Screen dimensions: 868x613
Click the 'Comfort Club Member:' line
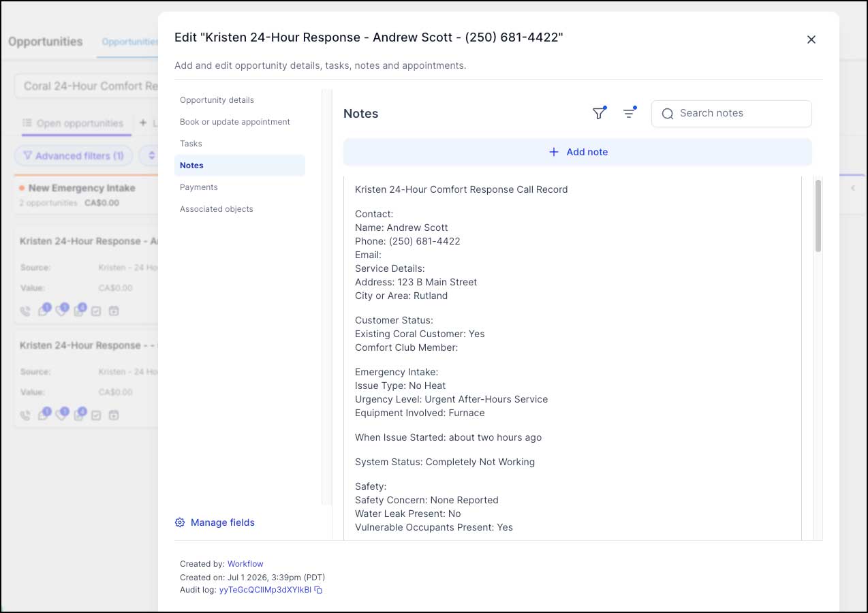point(406,347)
